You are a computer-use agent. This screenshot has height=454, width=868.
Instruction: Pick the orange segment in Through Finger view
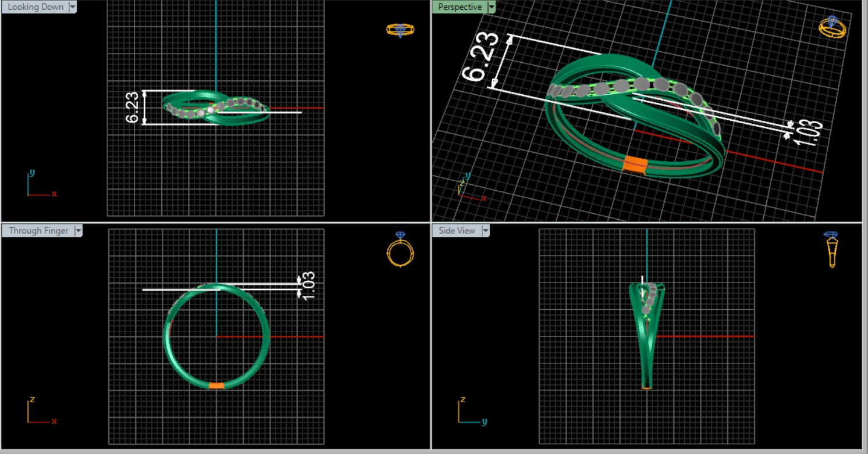(x=216, y=385)
